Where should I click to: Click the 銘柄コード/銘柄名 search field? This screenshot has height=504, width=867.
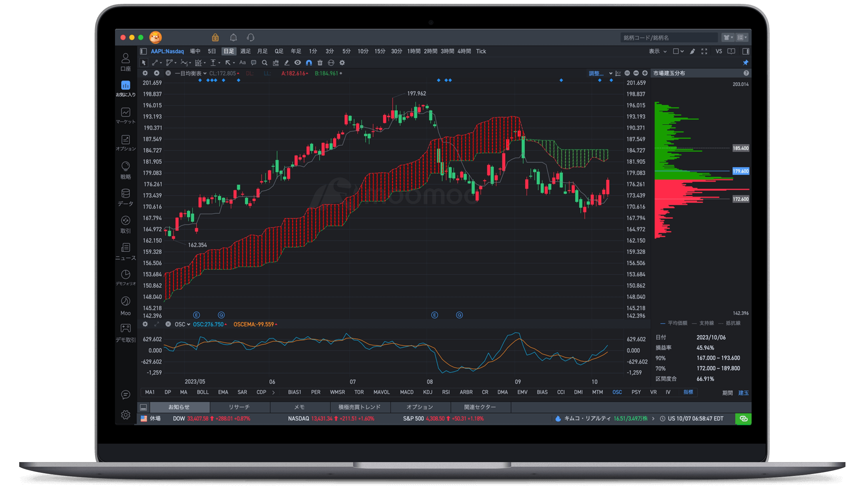tap(669, 38)
